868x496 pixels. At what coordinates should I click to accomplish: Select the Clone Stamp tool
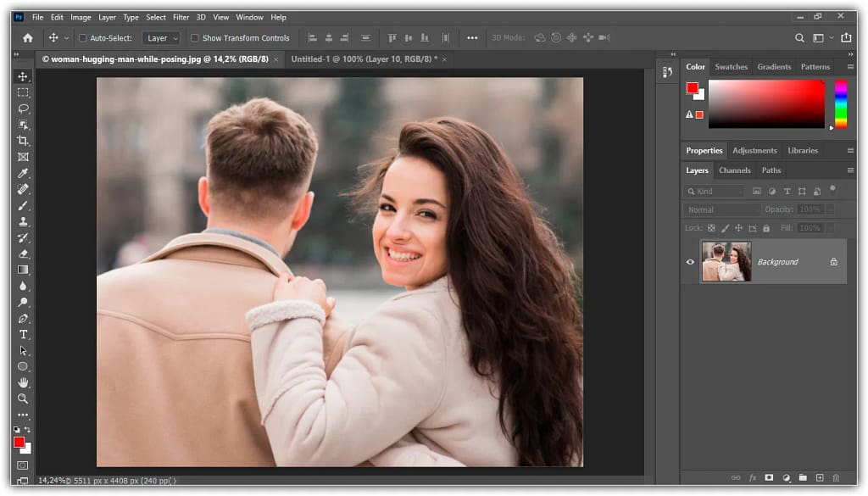(x=23, y=221)
